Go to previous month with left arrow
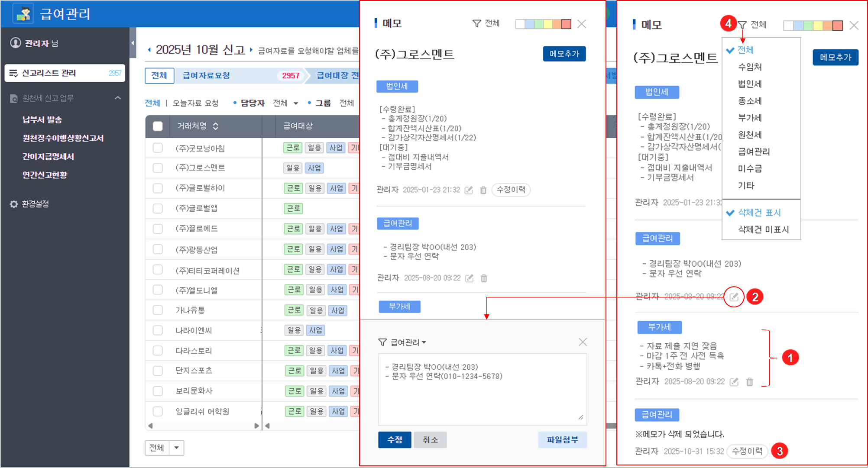868x468 pixels. 149,50
